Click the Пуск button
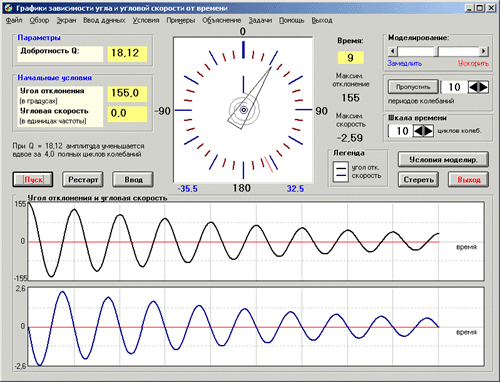 point(33,180)
